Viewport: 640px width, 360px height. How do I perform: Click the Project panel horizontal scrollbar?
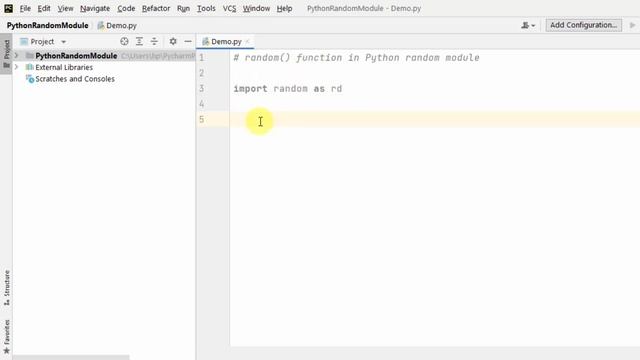[x=71, y=358]
